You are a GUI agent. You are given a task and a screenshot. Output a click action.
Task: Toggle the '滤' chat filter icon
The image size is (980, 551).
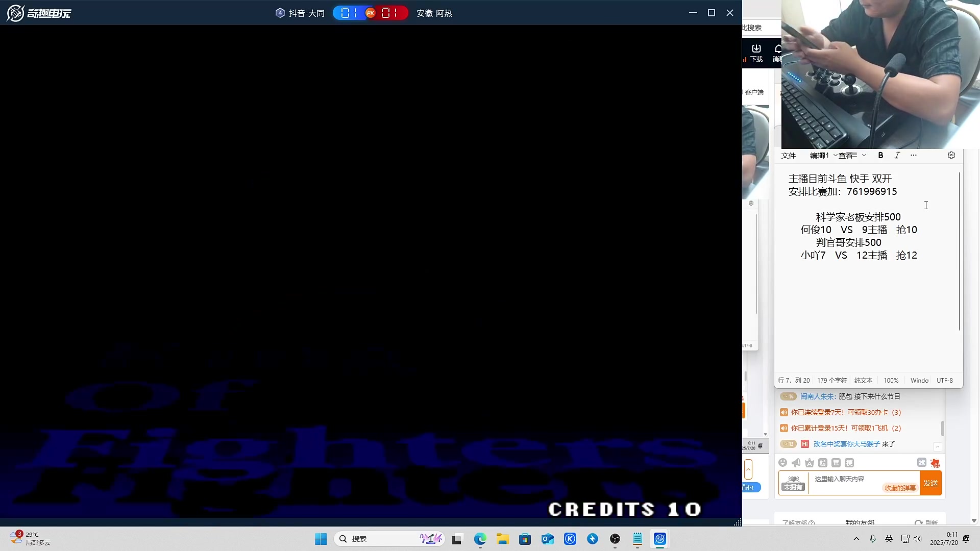pos(922,462)
